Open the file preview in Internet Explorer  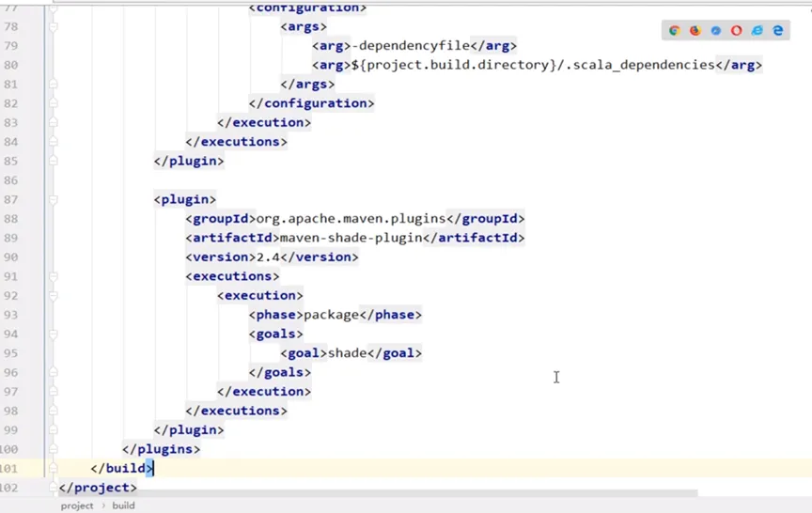pos(757,31)
